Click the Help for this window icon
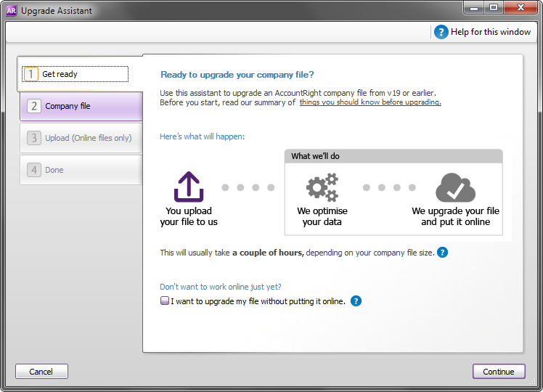Image resolution: width=543 pixels, height=392 pixels. click(441, 32)
